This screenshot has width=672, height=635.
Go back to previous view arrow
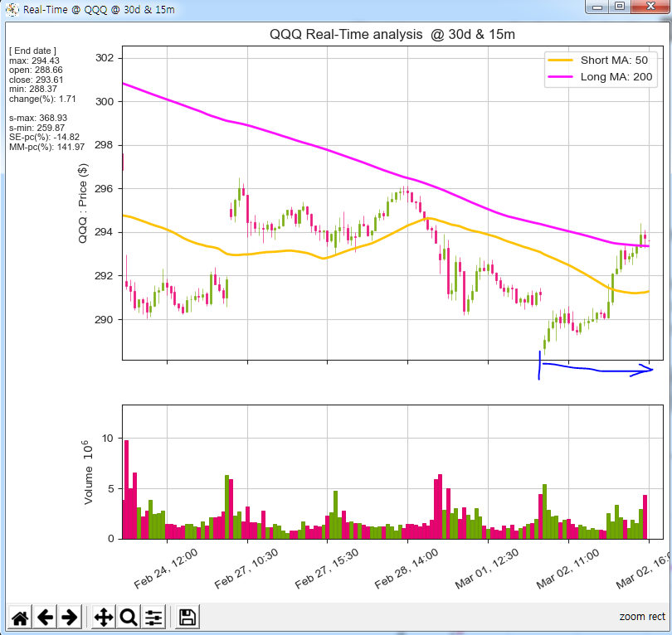tap(45, 617)
